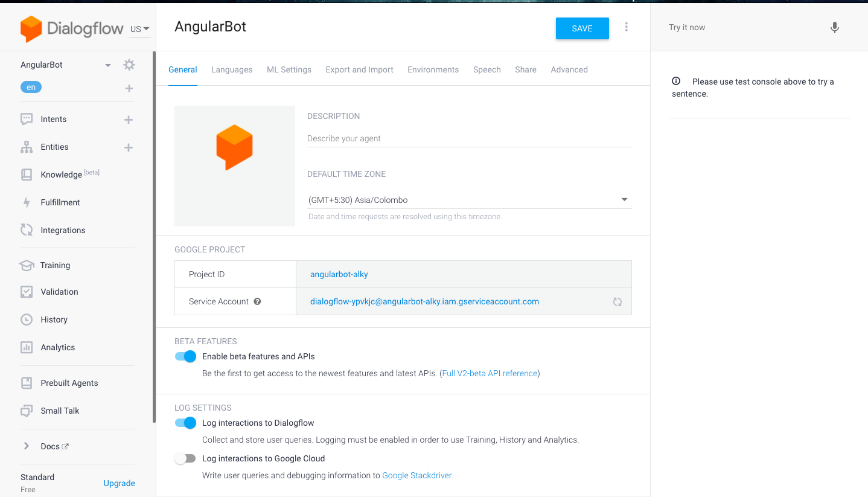The width and height of the screenshot is (868, 497).
Task: Click the plus icon next to Intents
Action: (x=129, y=120)
